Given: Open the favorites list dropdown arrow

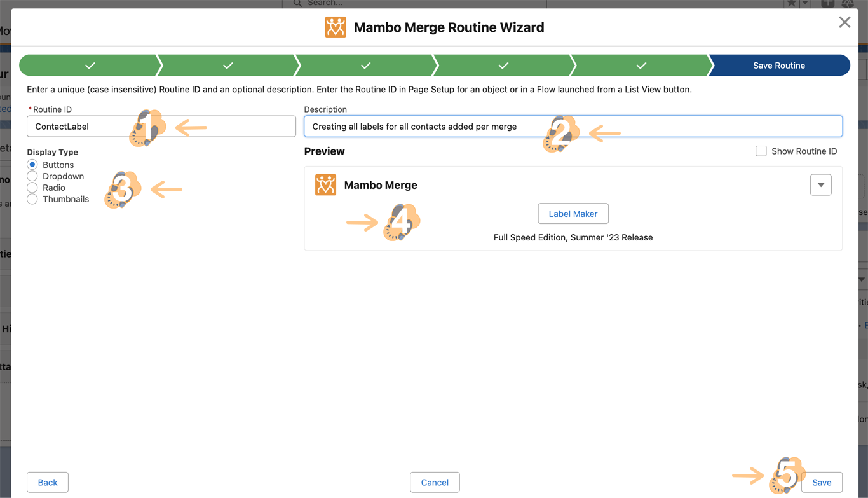Looking at the screenshot, I should tap(804, 3).
